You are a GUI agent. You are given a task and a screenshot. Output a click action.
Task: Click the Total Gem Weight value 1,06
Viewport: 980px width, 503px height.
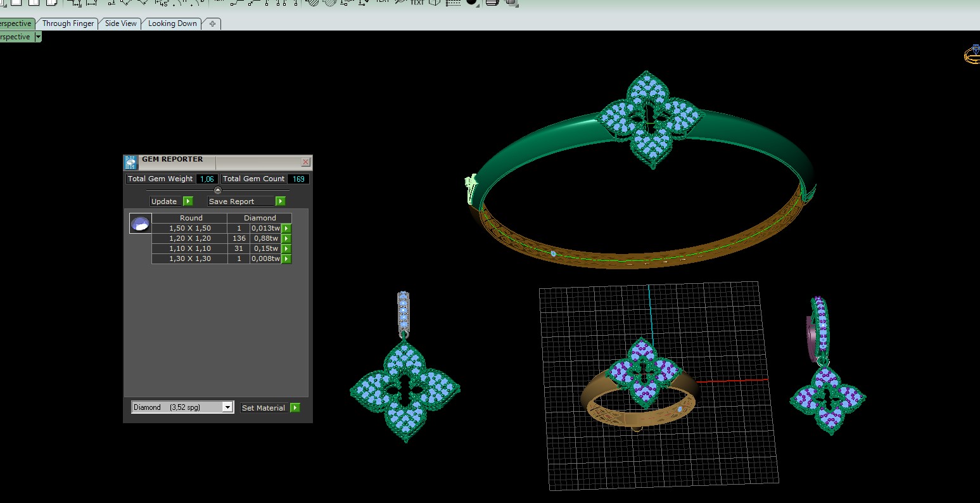point(207,179)
